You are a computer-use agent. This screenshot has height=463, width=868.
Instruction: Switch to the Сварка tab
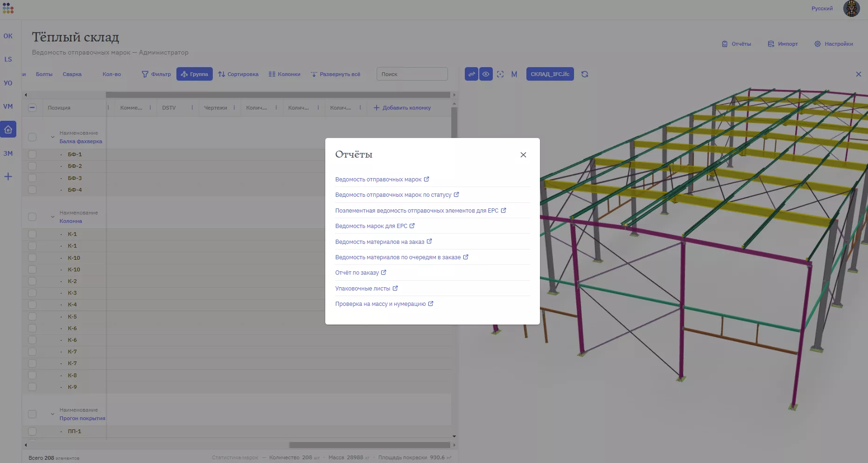pyautogui.click(x=72, y=74)
